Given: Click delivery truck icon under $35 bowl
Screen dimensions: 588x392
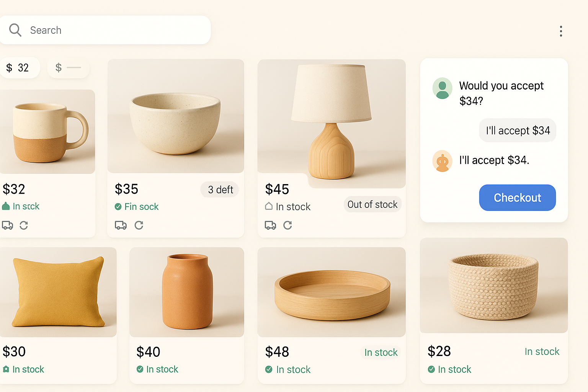Looking at the screenshot, I should coord(121,225).
